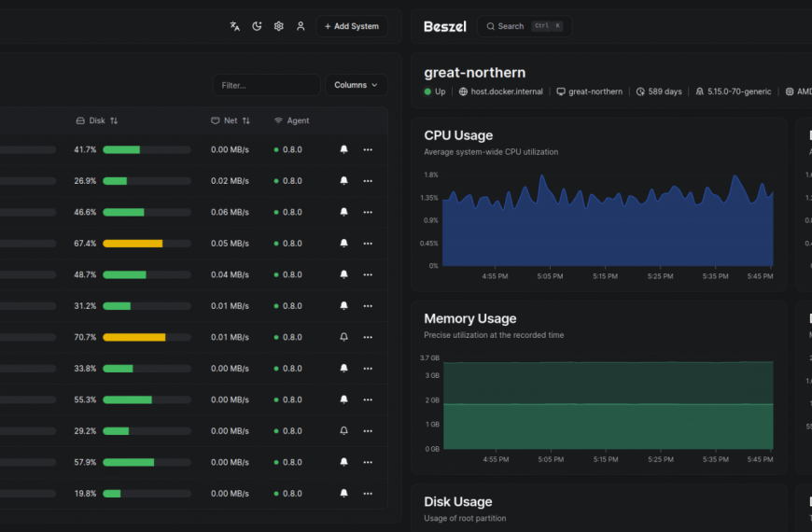
Task: Open the Columns dropdown
Action: coord(356,85)
